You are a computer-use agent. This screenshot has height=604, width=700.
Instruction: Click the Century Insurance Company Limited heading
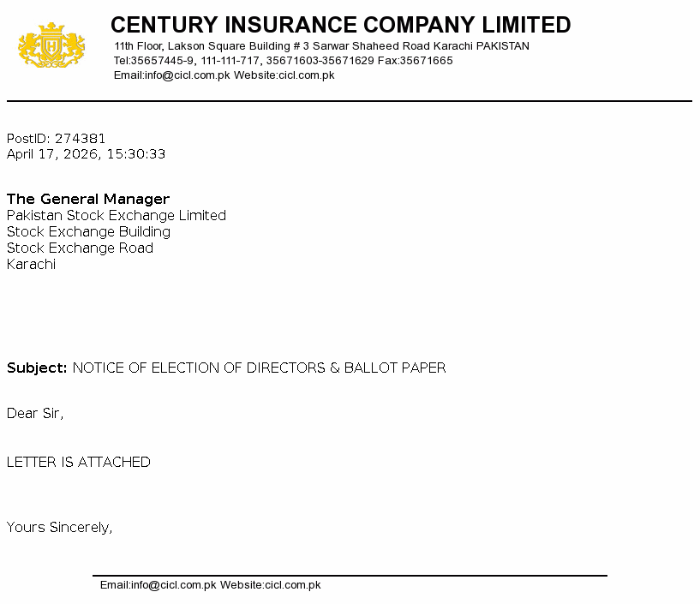(340, 25)
